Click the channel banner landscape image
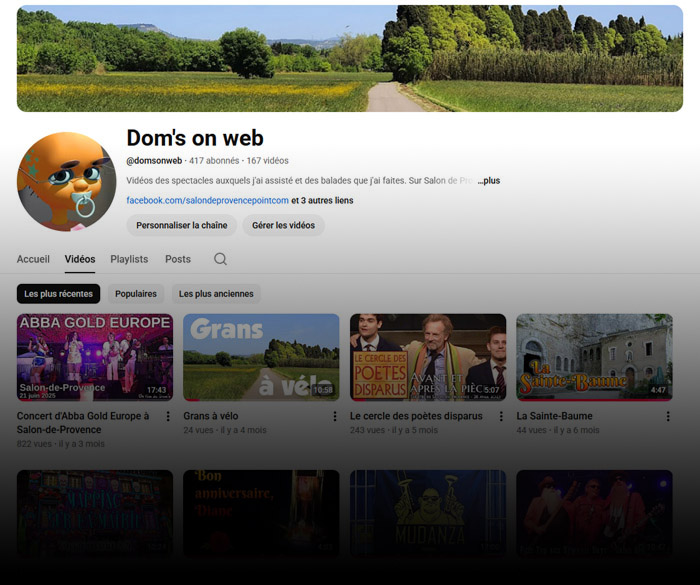This screenshot has width=700, height=585. [x=350, y=58]
